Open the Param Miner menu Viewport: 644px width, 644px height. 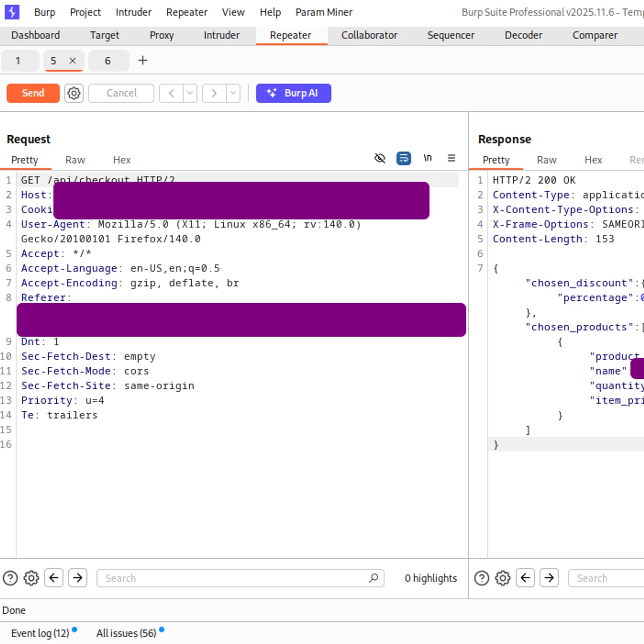[324, 12]
